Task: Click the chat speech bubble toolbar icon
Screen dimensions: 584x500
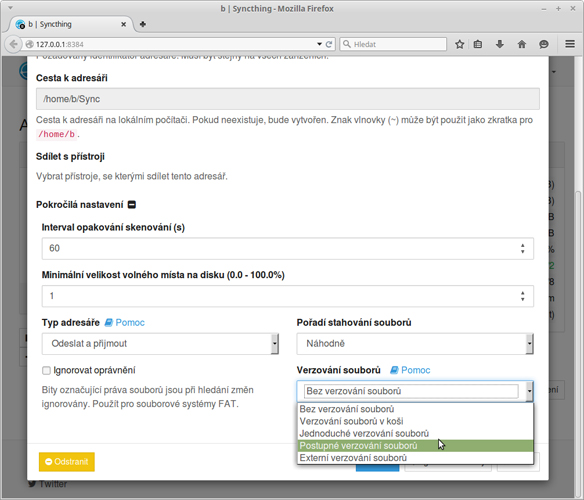Action: (x=544, y=44)
